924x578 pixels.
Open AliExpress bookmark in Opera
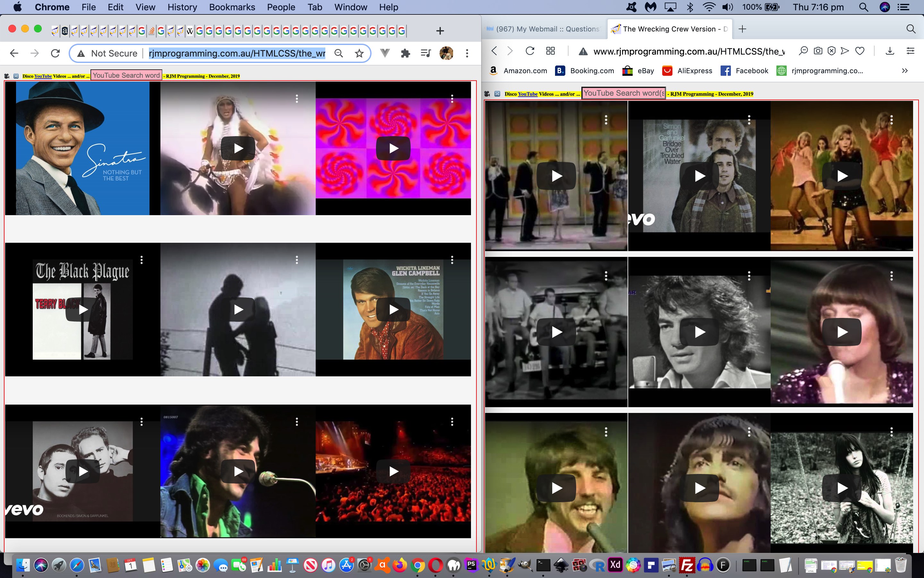(x=687, y=71)
